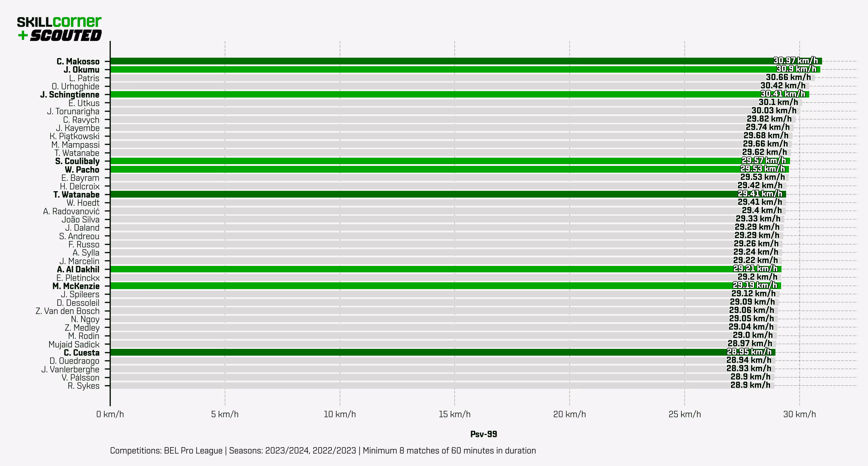Click the 30.97 km/h value label
Image resolution: width=868 pixels, height=466 pixels.
[795, 61]
